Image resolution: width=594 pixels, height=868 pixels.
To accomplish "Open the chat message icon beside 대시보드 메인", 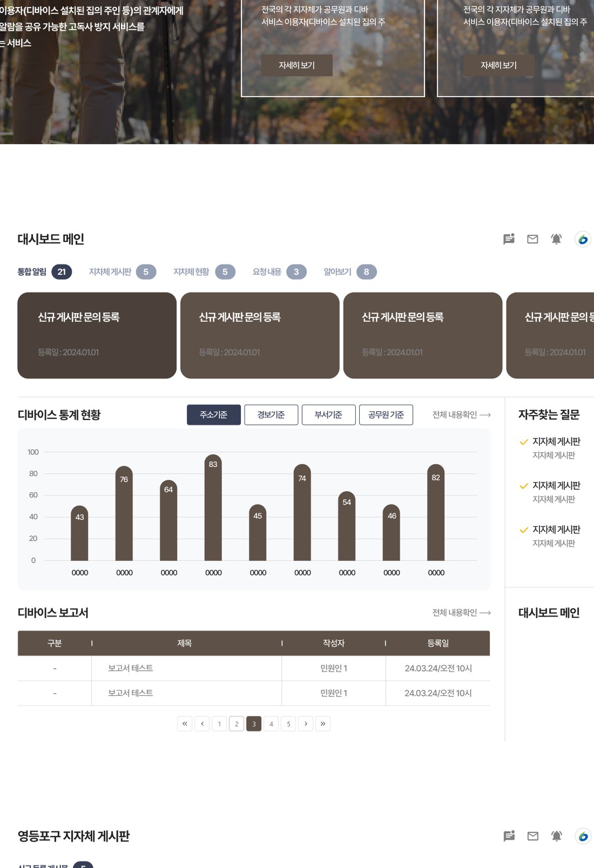I will coord(509,239).
